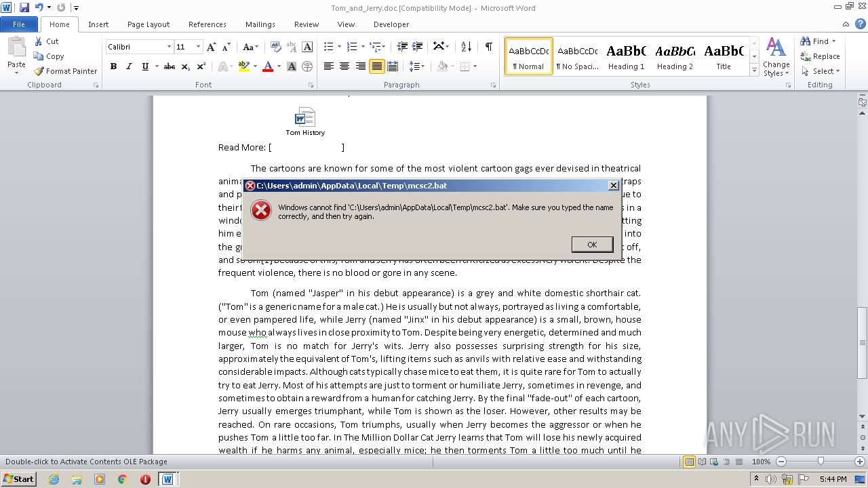The width and height of the screenshot is (868, 488).
Task: Toggle Bold formatting
Action: 113,66
